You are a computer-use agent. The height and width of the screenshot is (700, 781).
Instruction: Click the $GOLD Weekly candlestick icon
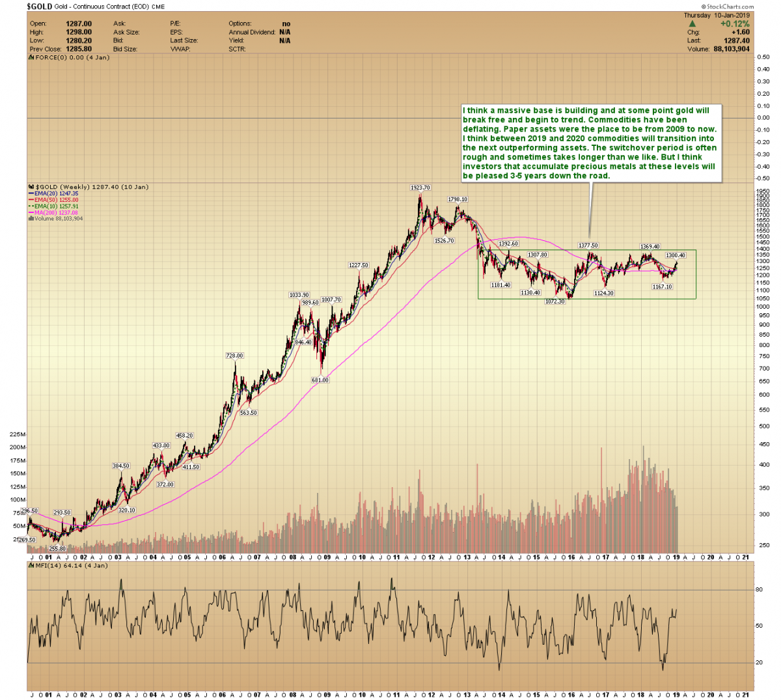click(x=31, y=187)
